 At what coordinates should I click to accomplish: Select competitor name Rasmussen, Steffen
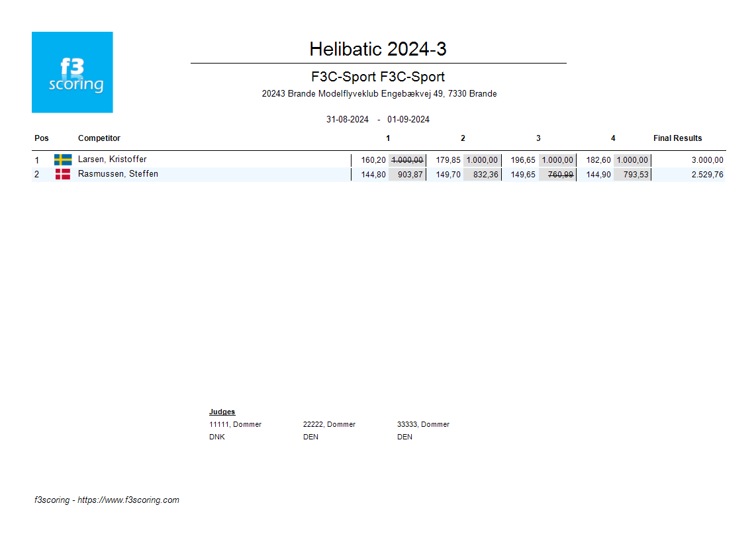click(118, 173)
